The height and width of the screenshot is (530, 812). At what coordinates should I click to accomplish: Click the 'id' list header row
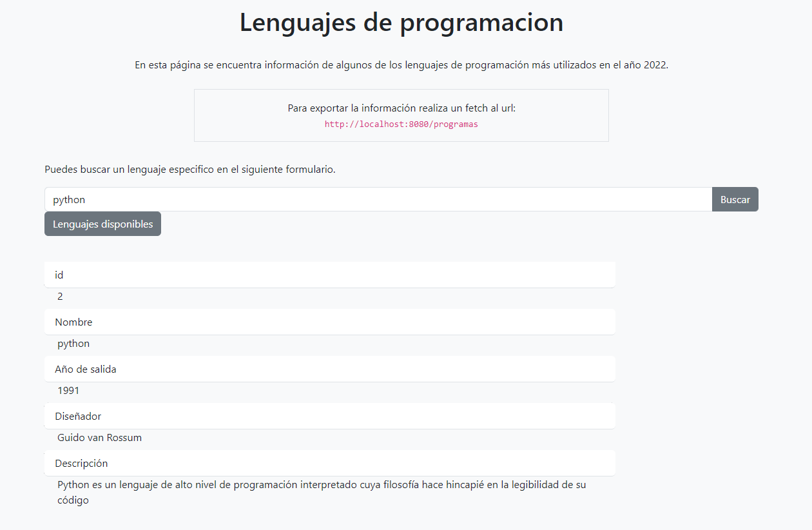[329, 274]
